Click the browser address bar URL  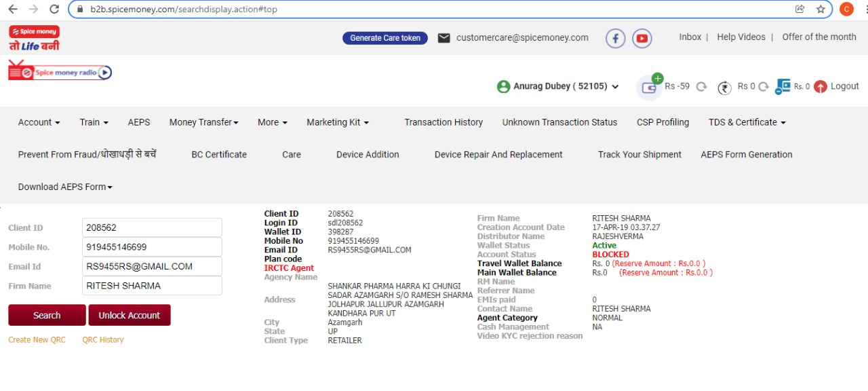tap(184, 10)
